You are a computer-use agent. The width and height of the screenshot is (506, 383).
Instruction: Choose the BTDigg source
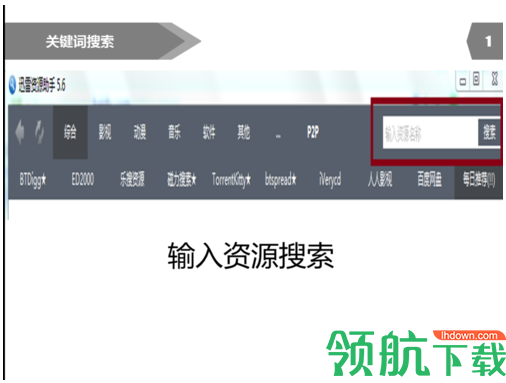pos(33,180)
